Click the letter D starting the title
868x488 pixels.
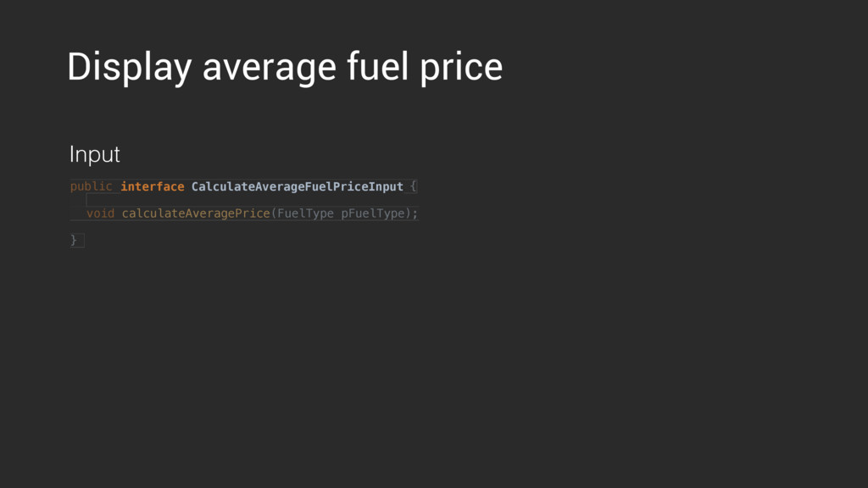(79, 66)
